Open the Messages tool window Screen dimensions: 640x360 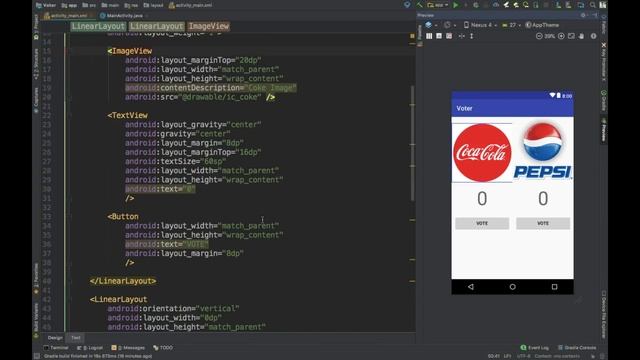(x=128, y=348)
